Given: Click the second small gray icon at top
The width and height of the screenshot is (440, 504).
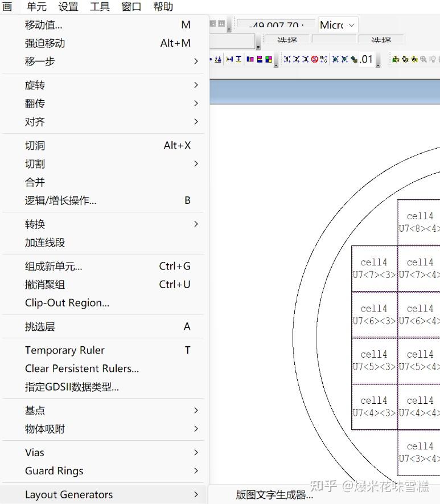Looking at the screenshot, I should 221,23.
